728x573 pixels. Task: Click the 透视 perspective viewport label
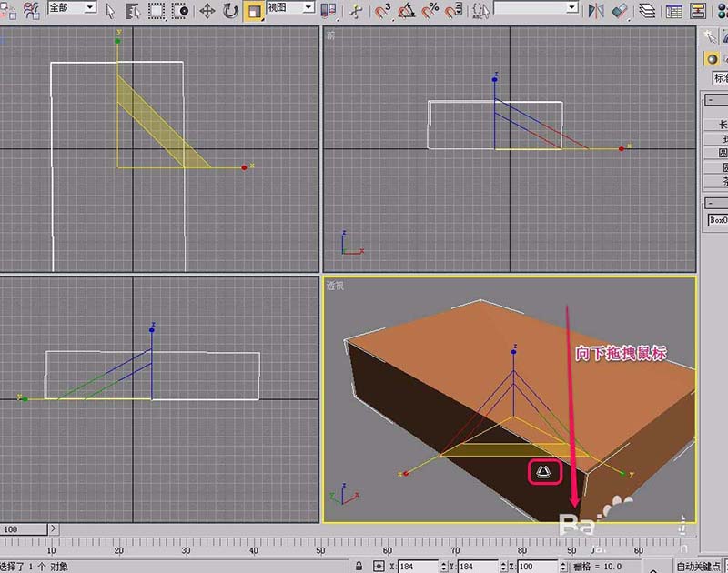[x=335, y=286]
